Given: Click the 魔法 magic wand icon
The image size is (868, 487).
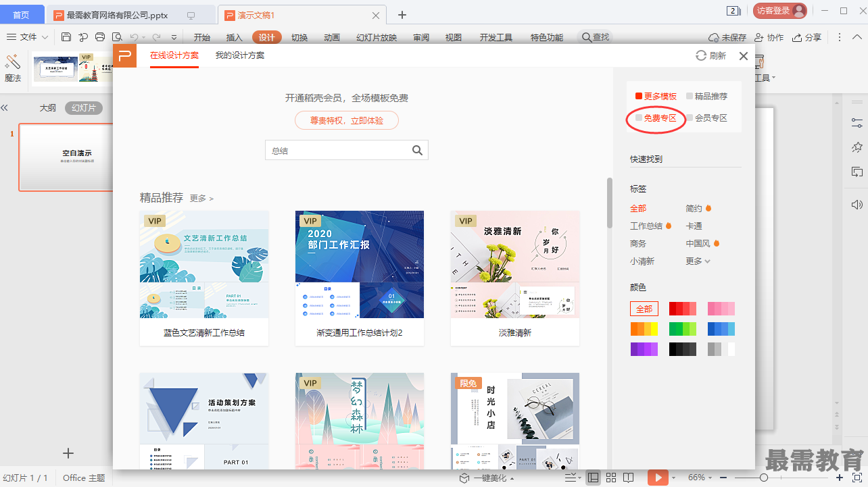Looking at the screenshot, I should click(x=13, y=63).
